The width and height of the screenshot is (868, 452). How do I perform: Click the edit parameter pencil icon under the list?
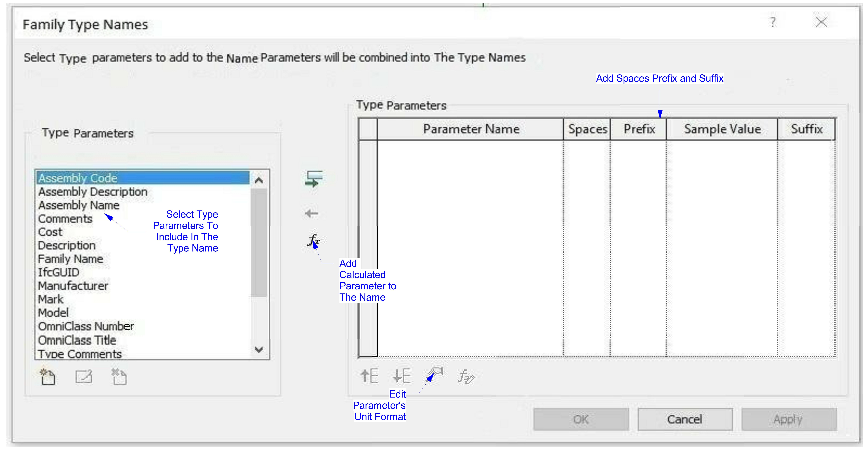(x=84, y=377)
